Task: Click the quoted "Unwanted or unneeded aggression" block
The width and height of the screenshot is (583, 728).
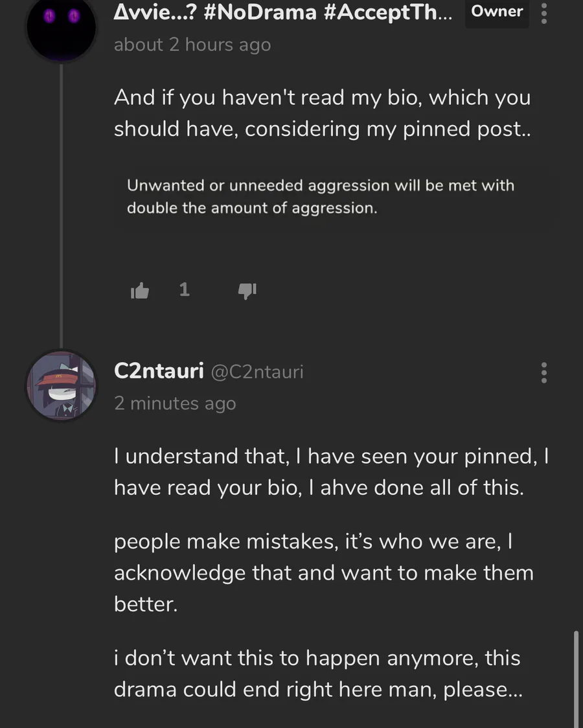Action: pos(320,197)
